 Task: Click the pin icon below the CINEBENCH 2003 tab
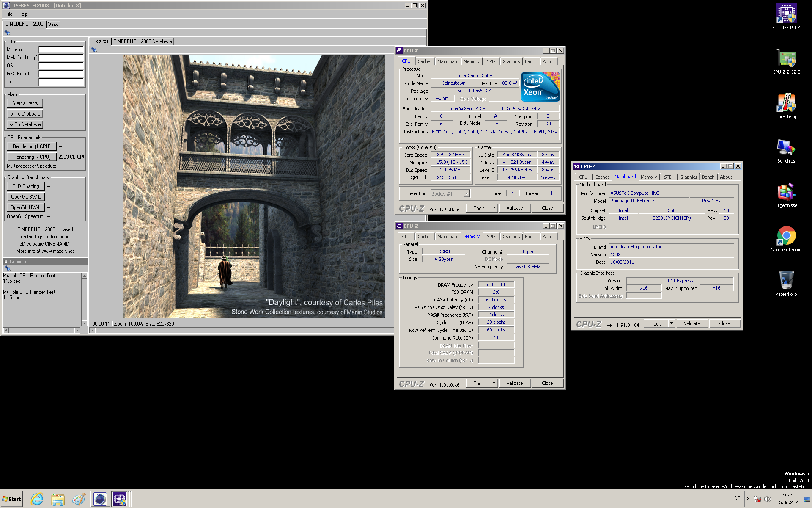click(7, 33)
